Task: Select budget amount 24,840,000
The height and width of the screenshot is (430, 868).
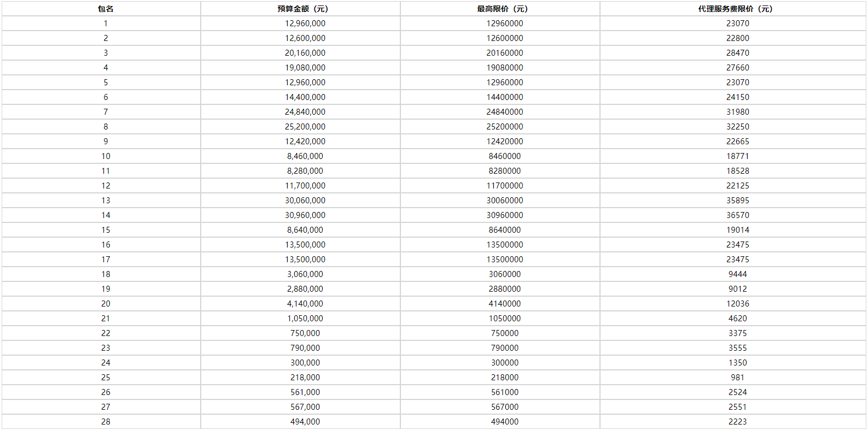Action: click(x=305, y=112)
